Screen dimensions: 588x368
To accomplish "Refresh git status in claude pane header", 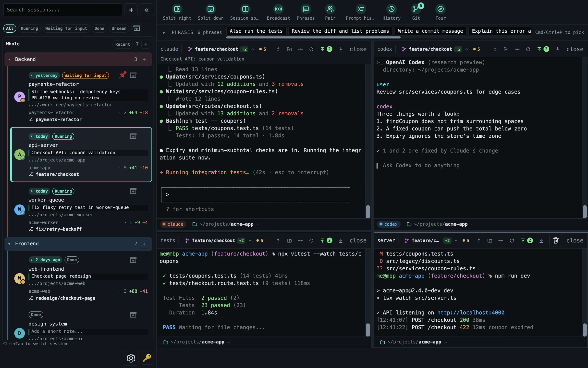I will pos(311,49).
